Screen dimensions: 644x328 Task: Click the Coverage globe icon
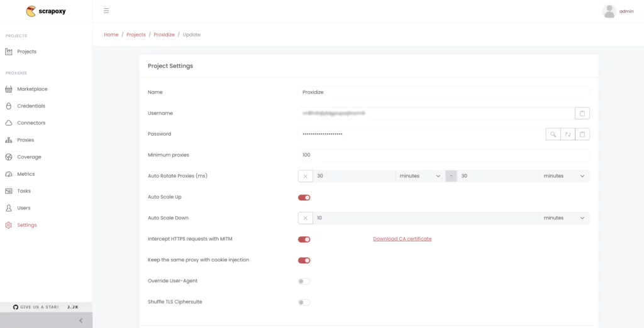[x=9, y=157]
